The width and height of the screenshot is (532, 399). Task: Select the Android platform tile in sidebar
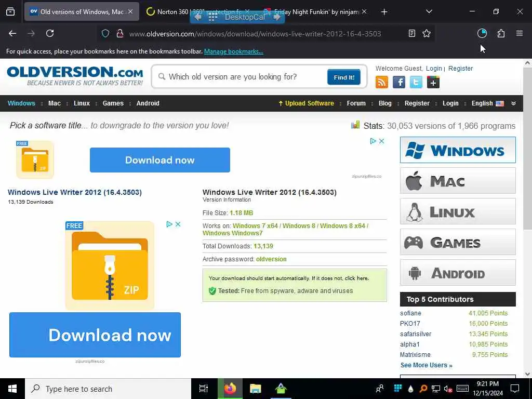(458, 273)
